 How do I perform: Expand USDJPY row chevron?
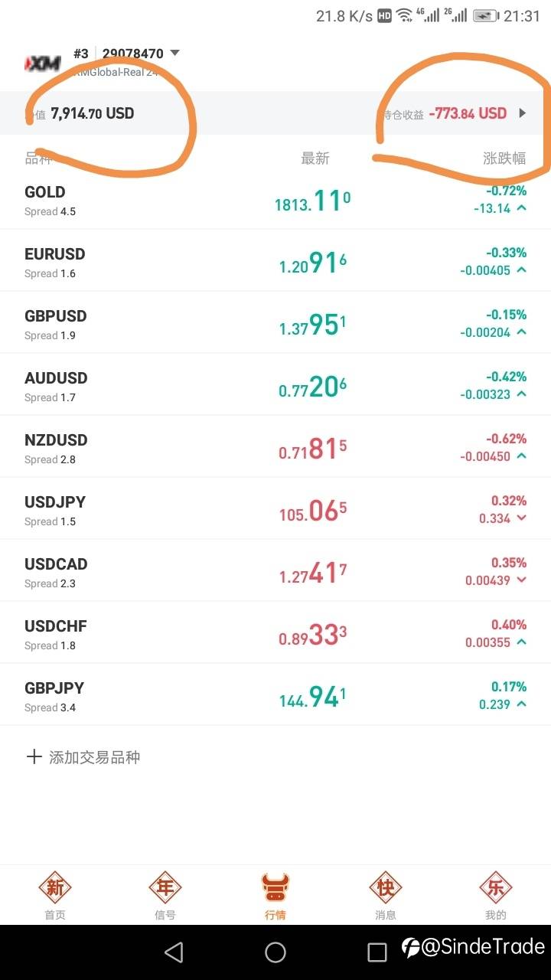[522, 518]
